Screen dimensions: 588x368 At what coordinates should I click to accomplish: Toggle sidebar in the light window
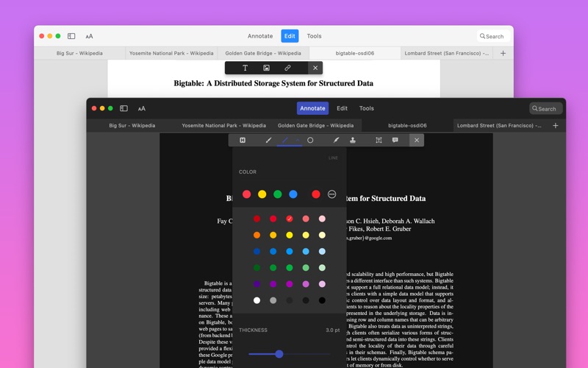[71, 36]
